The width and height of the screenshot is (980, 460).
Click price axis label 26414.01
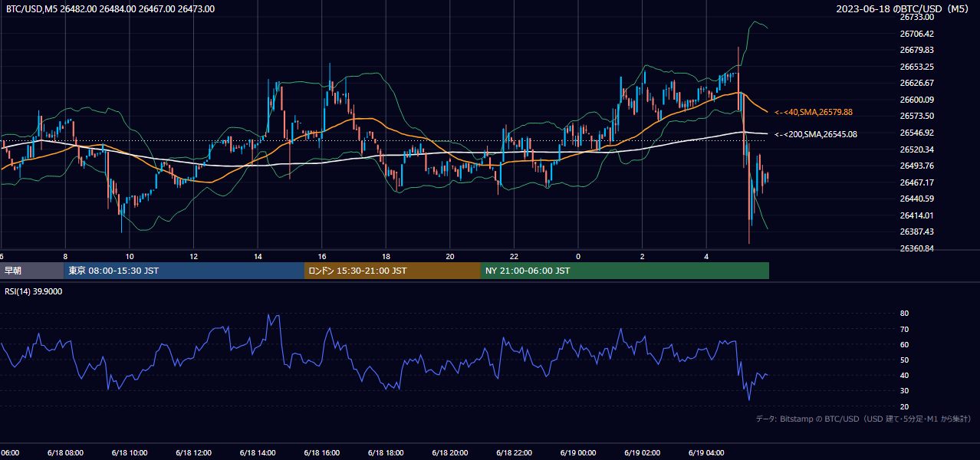(916, 215)
